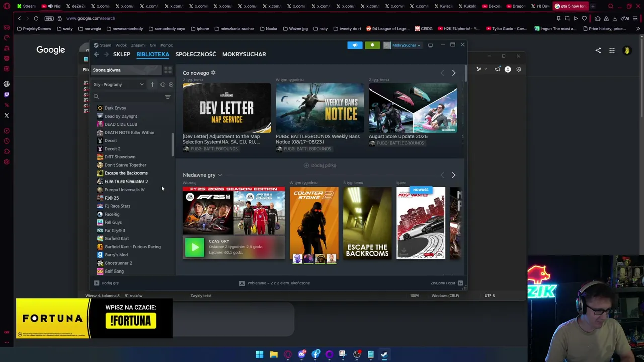The image size is (644, 362).
Task: Open the Pomoc menu
Action: coord(167,45)
